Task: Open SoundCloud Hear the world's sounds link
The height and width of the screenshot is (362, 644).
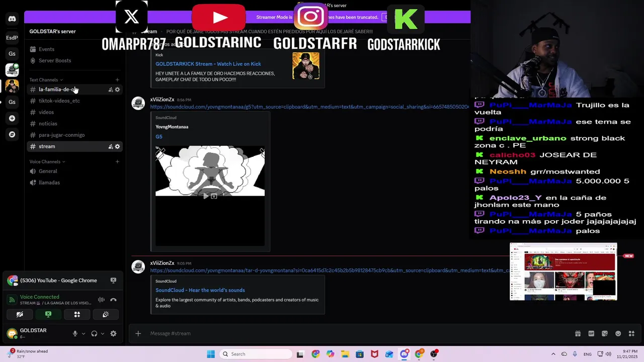Action: coord(200,290)
